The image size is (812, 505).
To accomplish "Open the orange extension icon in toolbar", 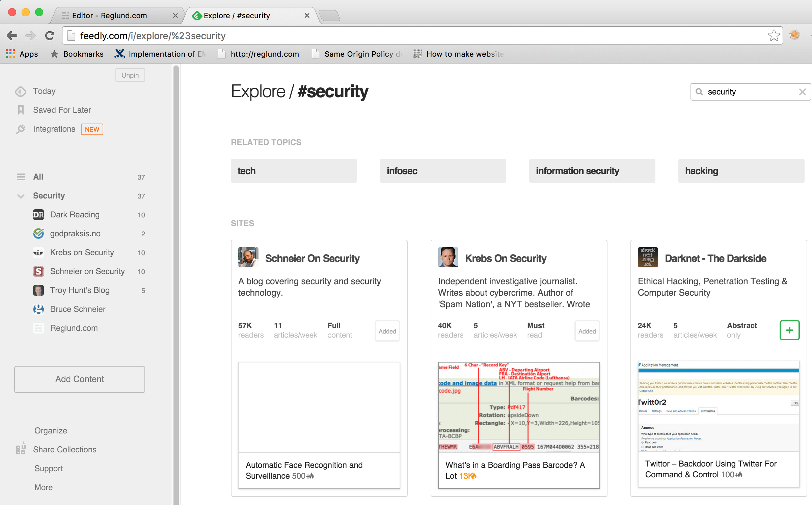I will point(794,35).
